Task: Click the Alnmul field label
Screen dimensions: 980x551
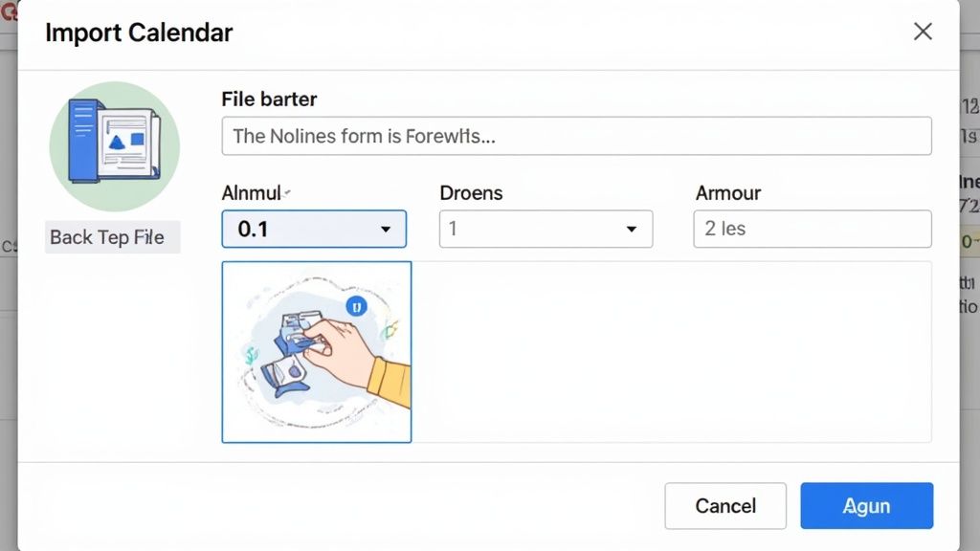Action: pos(251,192)
